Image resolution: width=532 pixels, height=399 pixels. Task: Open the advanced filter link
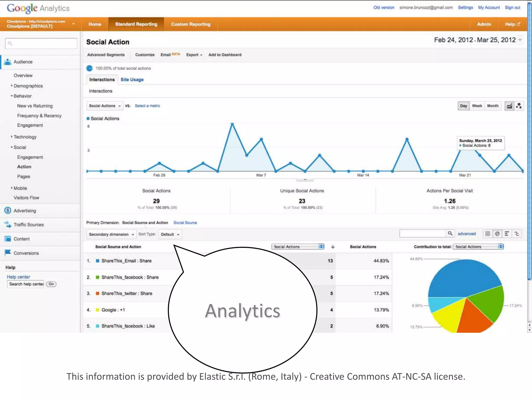point(467,234)
